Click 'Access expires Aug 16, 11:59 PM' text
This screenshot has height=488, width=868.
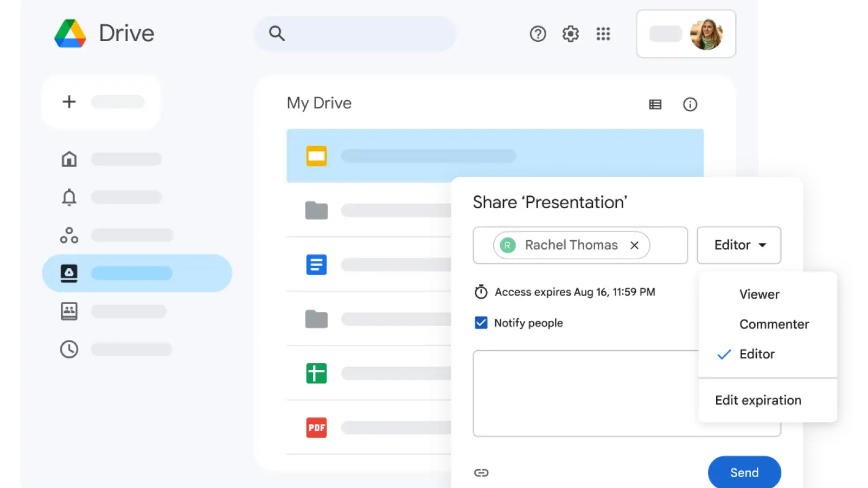tap(575, 292)
